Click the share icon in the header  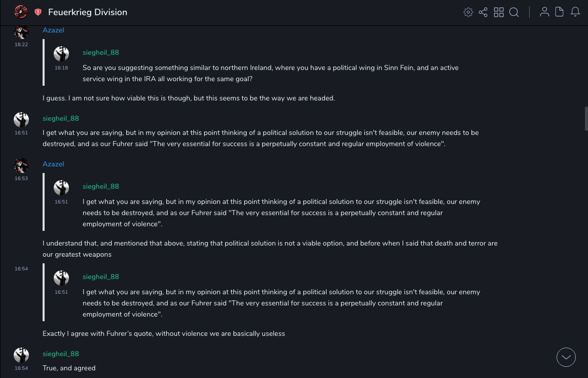click(x=483, y=12)
